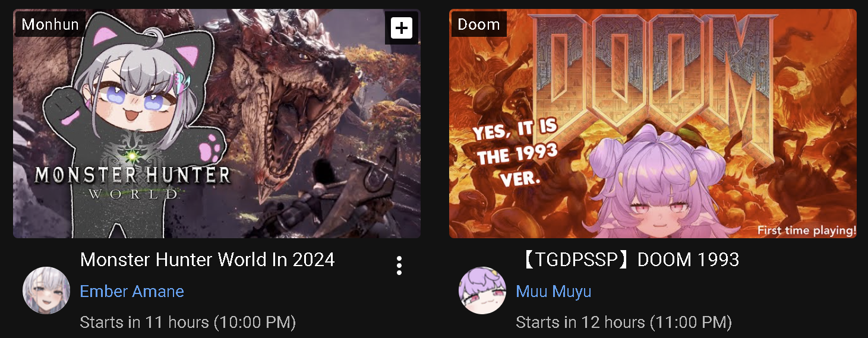868x338 pixels.
Task: Open Muu Muyu's round avatar icon
Action: tap(482, 290)
